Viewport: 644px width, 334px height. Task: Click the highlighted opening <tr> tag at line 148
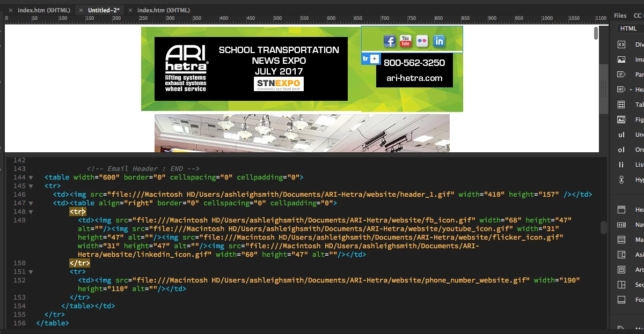[x=77, y=212]
